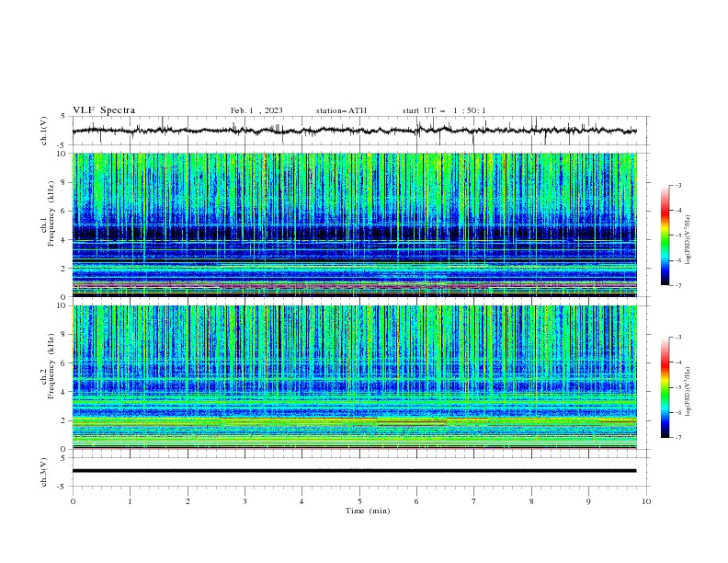Click the "-3" label on ch.1 colorbar
This screenshot has width=728, height=563.
click(677, 185)
